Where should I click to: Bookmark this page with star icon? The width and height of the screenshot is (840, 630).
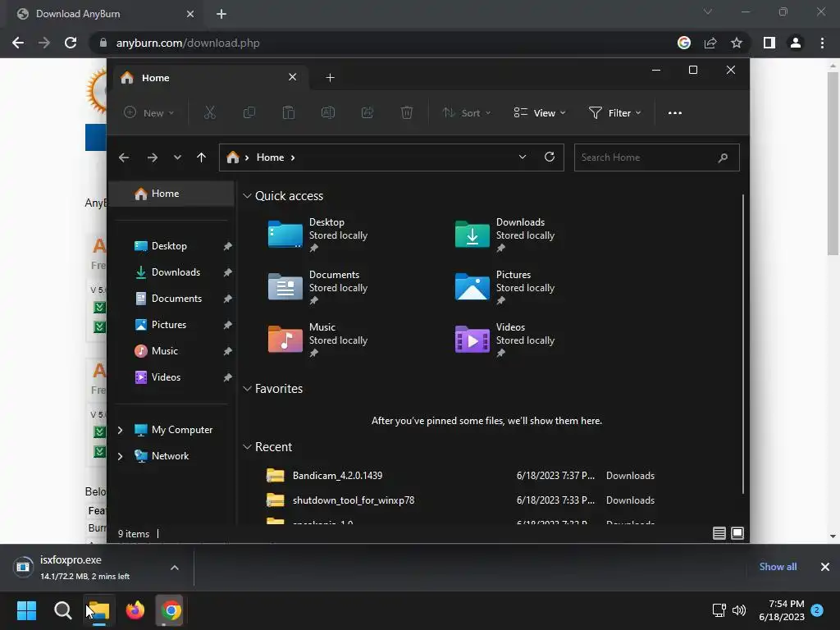click(x=737, y=43)
